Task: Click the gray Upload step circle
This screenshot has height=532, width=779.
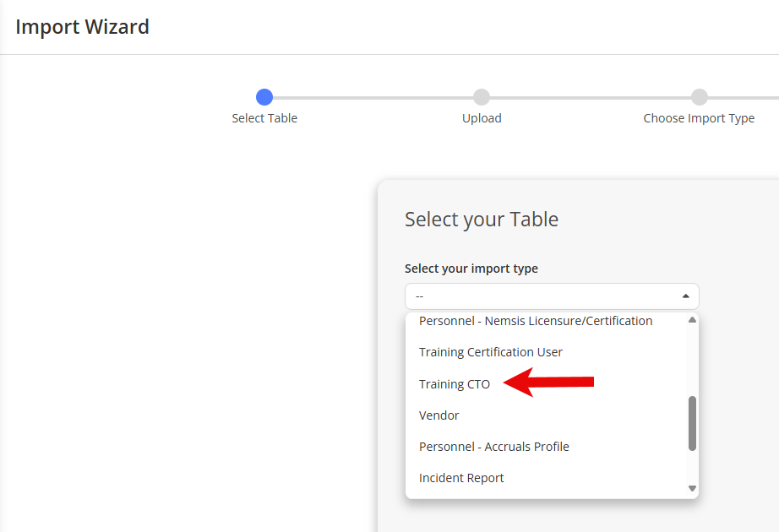Action: pyautogui.click(x=482, y=97)
